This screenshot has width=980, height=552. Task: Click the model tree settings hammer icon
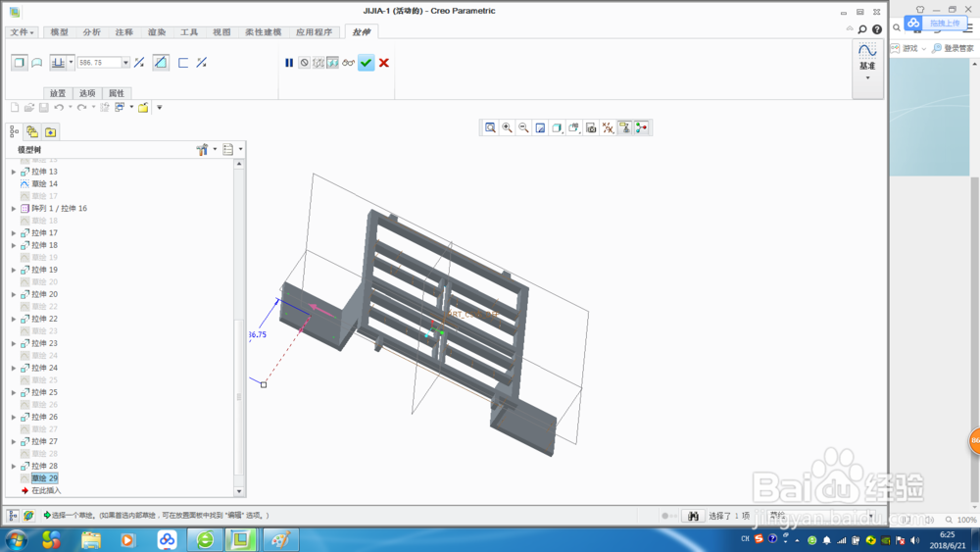click(202, 149)
